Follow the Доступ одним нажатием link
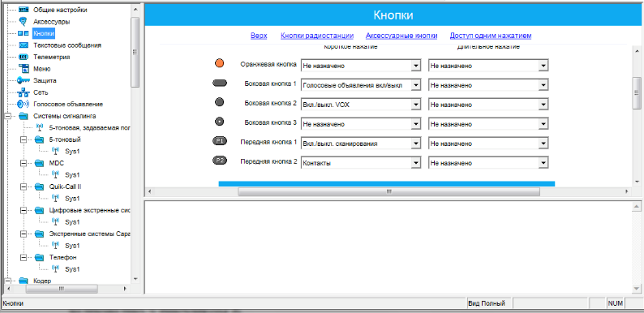This screenshot has width=644, height=313. coord(491,36)
